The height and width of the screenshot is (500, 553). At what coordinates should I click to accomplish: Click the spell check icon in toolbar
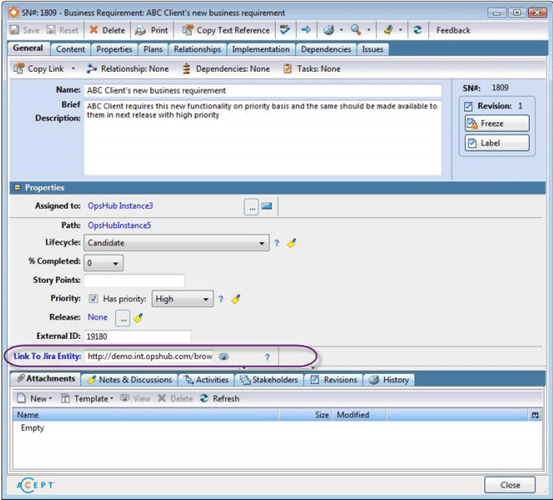pyautogui.click(x=285, y=30)
